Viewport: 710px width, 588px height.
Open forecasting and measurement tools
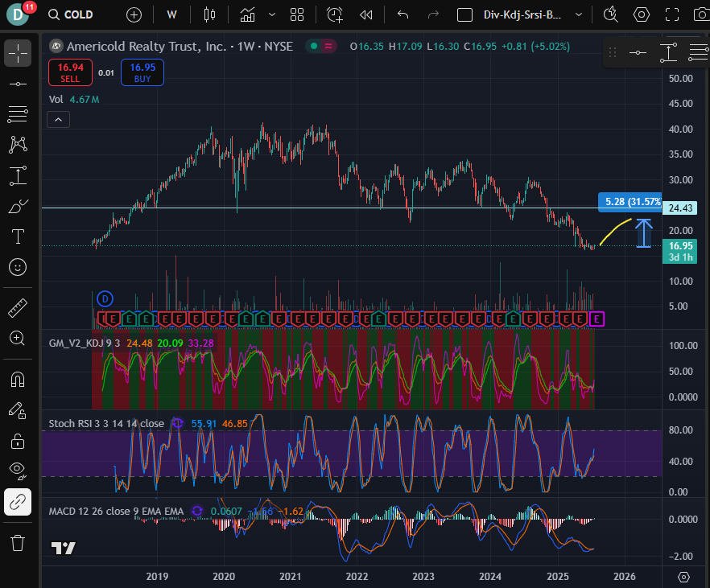(18, 175)
